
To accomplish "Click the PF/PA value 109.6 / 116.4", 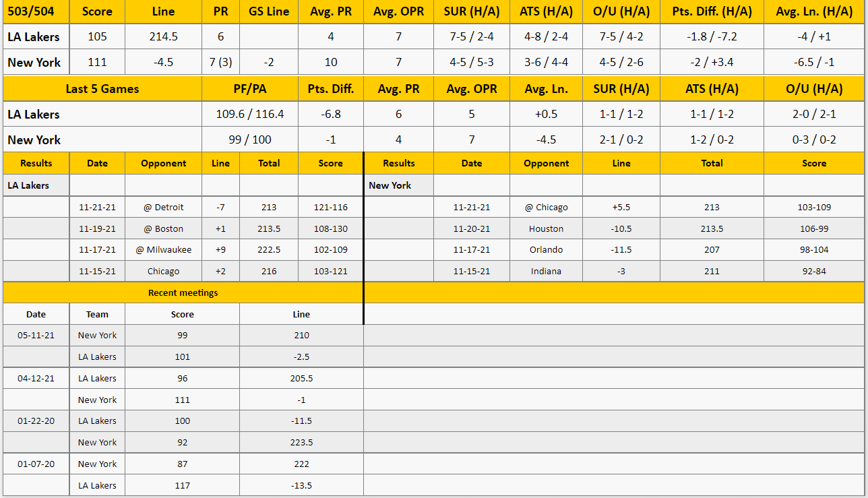I will pyautogui.click(x=250, y=114).
